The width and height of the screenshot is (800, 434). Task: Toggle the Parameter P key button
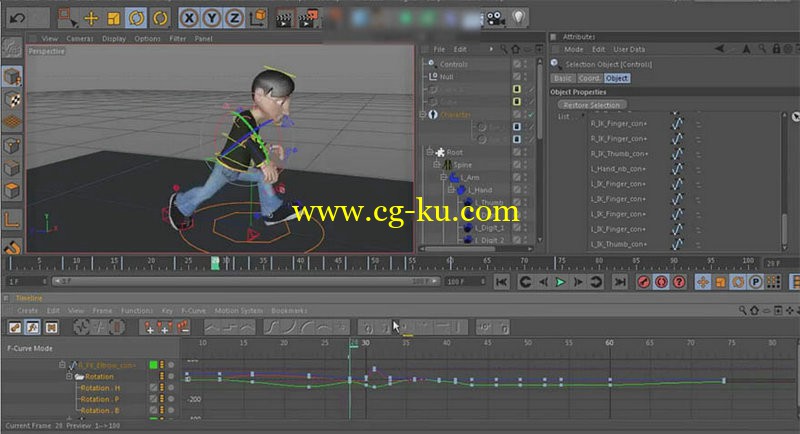(x=755, y=282)
